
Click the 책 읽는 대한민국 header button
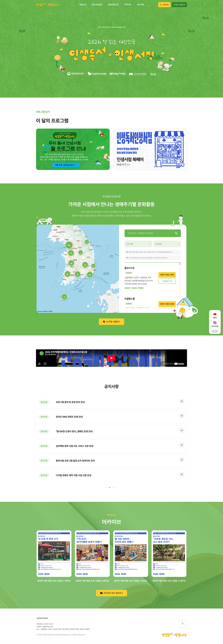(179, 5)
